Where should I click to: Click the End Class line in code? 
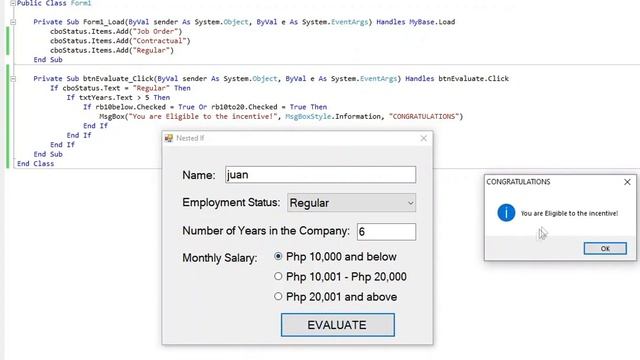tap(36, 164)
